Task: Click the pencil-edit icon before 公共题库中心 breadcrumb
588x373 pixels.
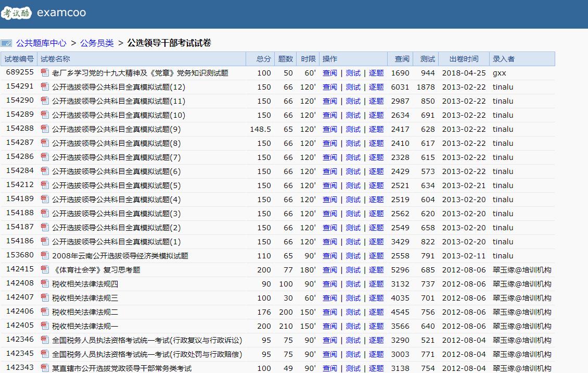Action: point(7,42)
